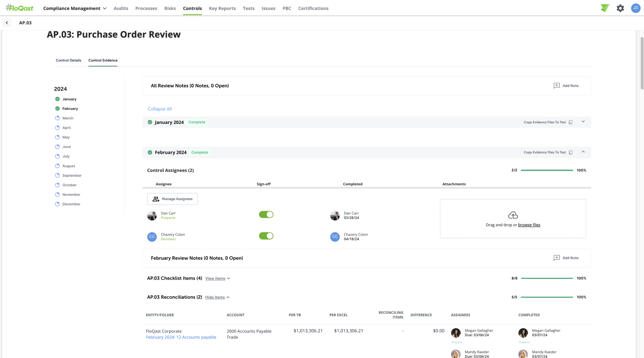
Task: Click the Manage Assignees people icon
Action: [x=156, y=199]
